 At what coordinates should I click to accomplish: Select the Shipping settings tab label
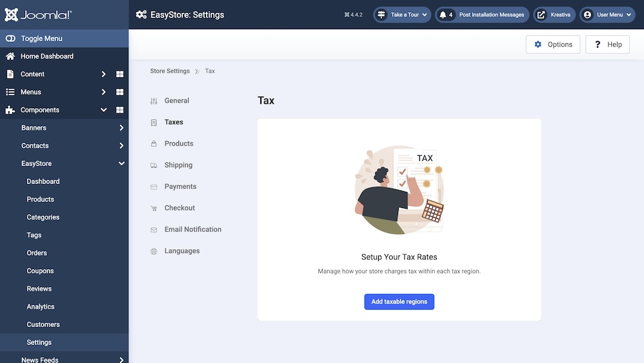pos(178,165)
